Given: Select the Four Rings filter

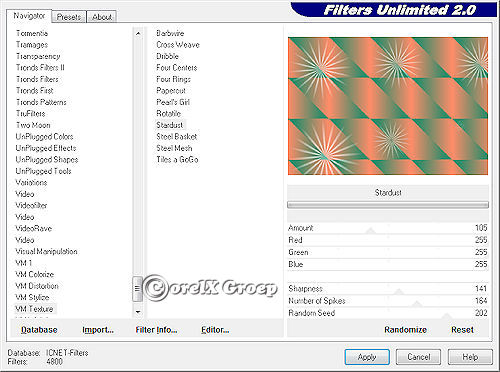Looking at the screenshot, I should click(173, 79).
